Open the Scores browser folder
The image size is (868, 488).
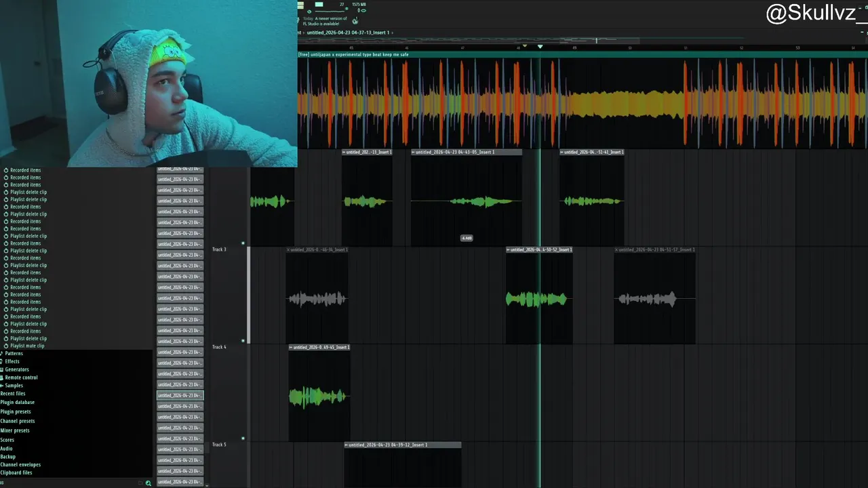tap(7, 440)
